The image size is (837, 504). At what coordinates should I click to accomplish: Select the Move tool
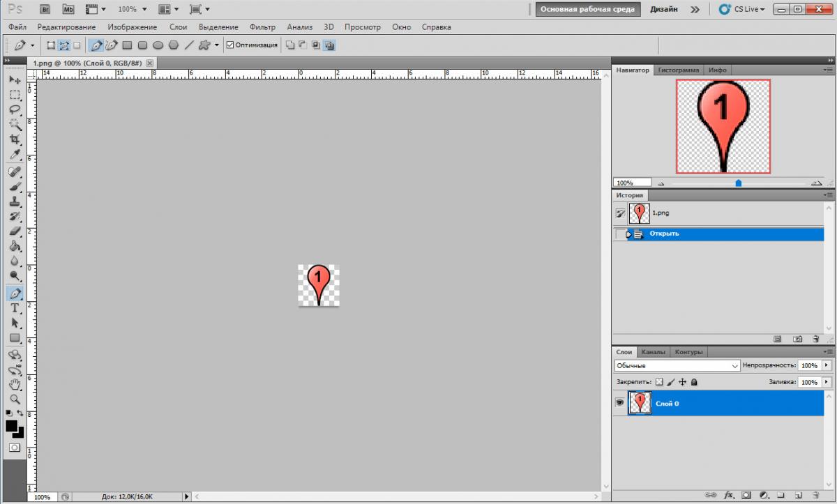[14, 79]
